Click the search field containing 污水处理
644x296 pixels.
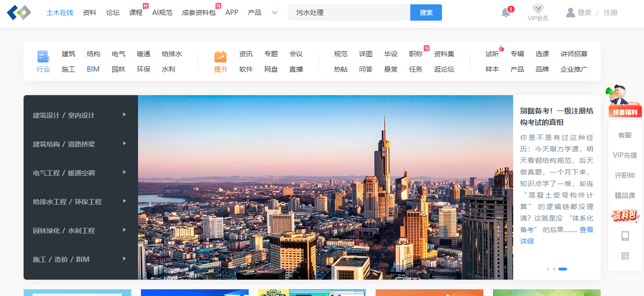(349, 12)
